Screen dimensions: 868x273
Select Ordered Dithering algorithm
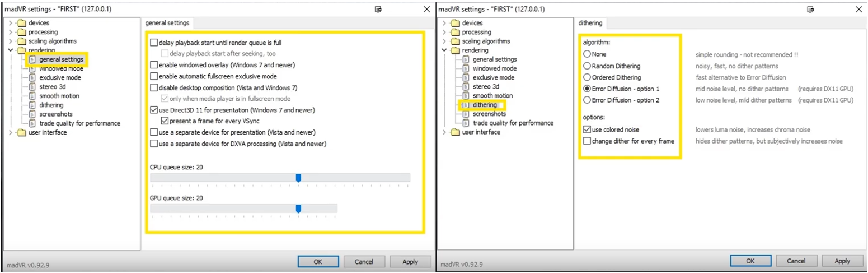pyautogui.click(x=587, y=77)
